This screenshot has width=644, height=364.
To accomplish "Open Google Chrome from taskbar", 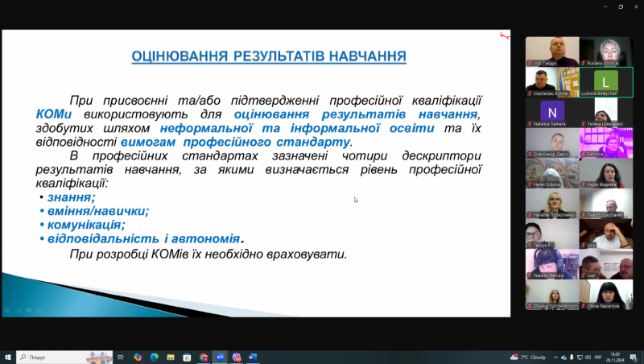I will click(x=203, y=357).
